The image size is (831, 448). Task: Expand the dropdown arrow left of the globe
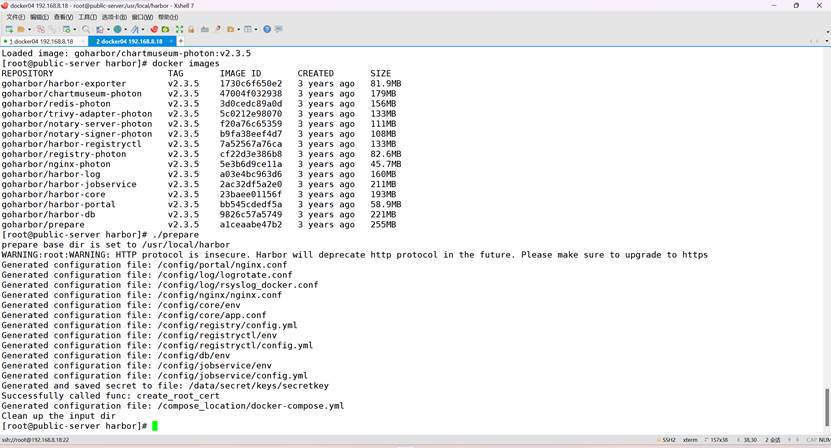click(x=108, y=29)
